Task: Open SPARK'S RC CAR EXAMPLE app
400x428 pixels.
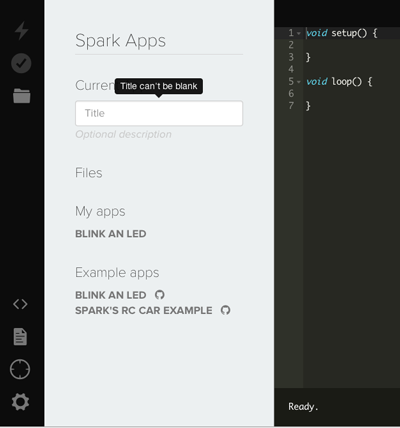Action: pos(144,310)
